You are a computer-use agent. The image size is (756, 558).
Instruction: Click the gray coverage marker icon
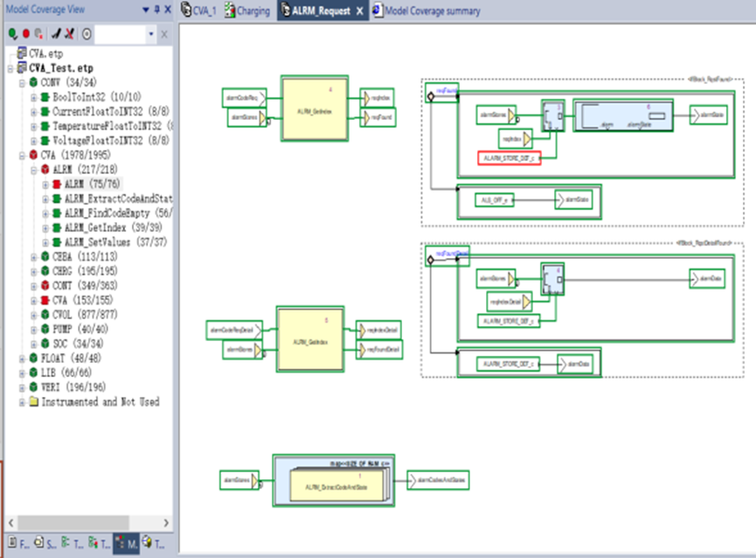[38, 33]
